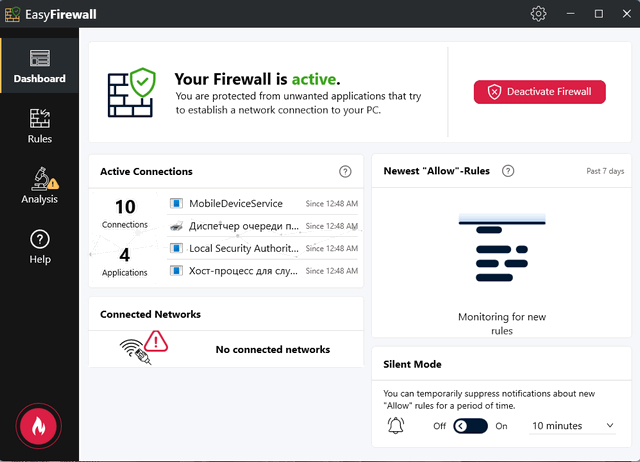The image size is (640, 462).
Task: Open help for Active Connections
Action: coord(345,172)
